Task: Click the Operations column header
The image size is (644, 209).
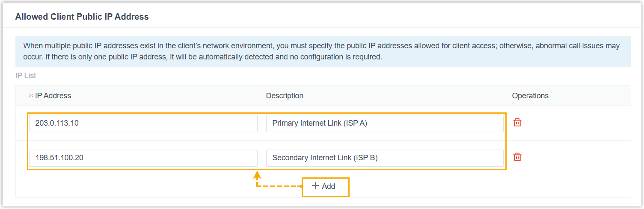Action: point(530,96)
